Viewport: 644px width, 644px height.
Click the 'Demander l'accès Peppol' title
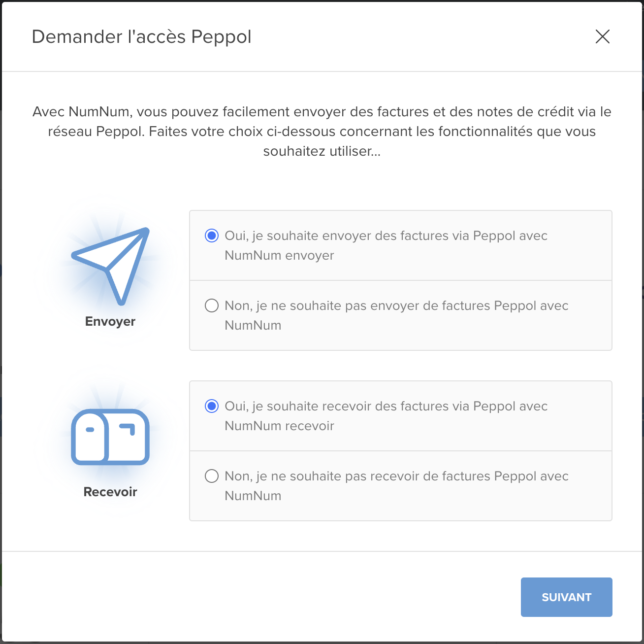142,37
